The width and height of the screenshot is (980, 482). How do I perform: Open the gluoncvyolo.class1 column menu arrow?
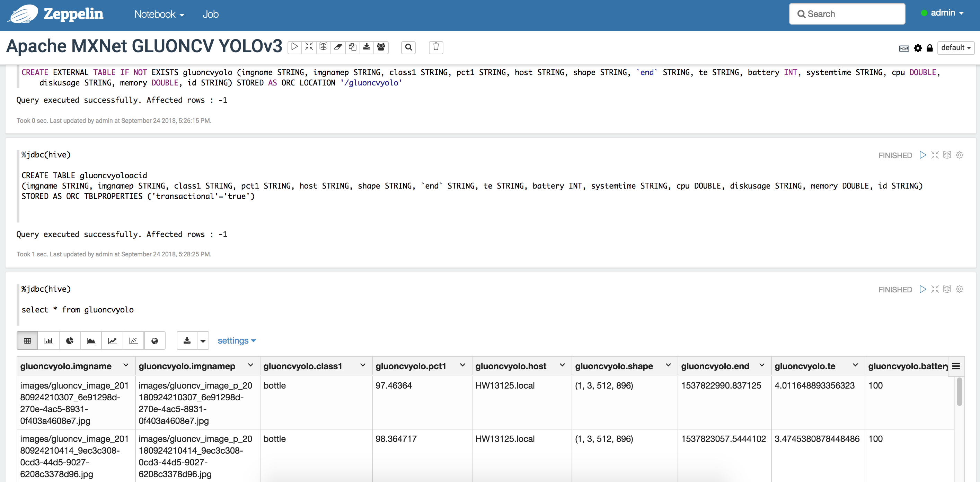[363, 365]
